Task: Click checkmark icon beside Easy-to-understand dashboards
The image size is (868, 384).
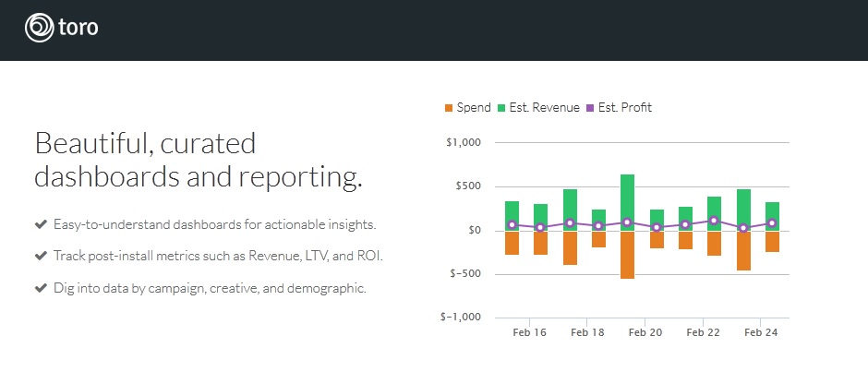Action: [x=41, y=224]
